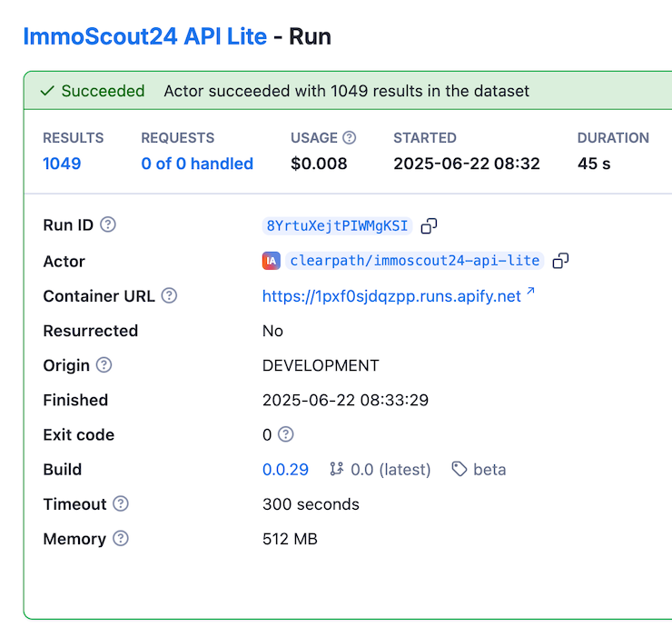Click 'Actor succeeded with 1049 results in the dataset'
672x637 pixels.
click(x=346, y=91)
